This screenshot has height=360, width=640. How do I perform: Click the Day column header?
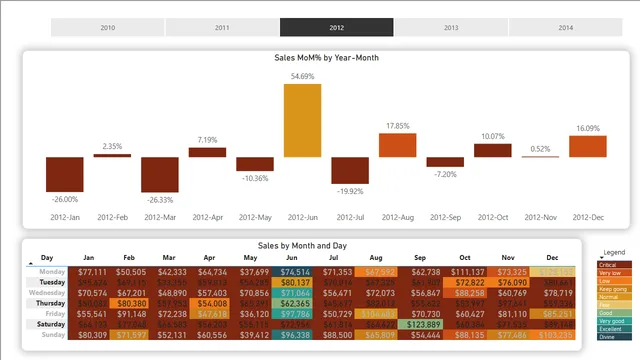47,258
